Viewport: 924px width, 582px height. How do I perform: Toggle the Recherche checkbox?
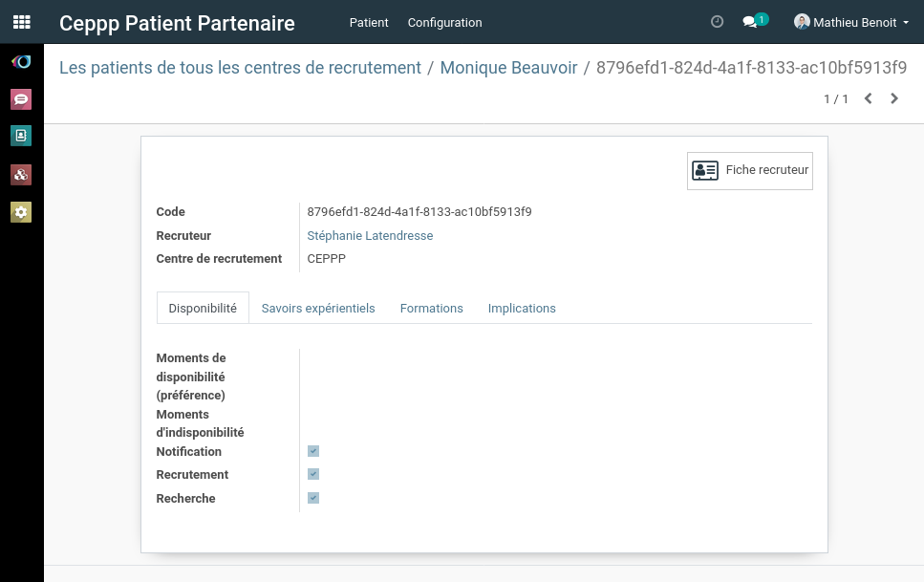click(x=313, y=498)
